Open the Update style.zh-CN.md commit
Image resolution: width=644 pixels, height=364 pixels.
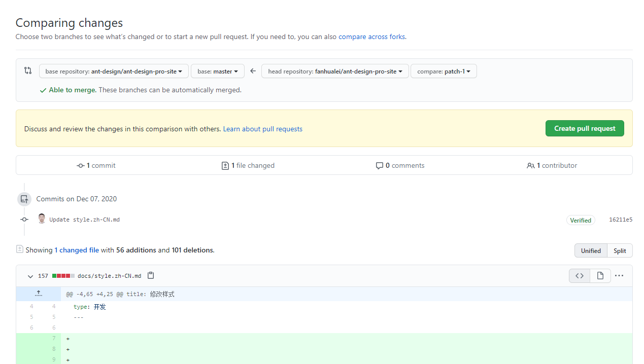[85, 220]
